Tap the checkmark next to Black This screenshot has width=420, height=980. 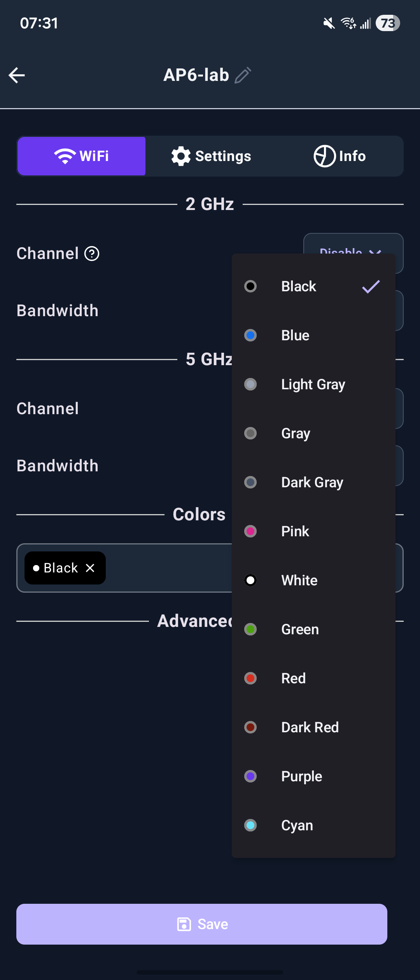click(x=371, y=287)
